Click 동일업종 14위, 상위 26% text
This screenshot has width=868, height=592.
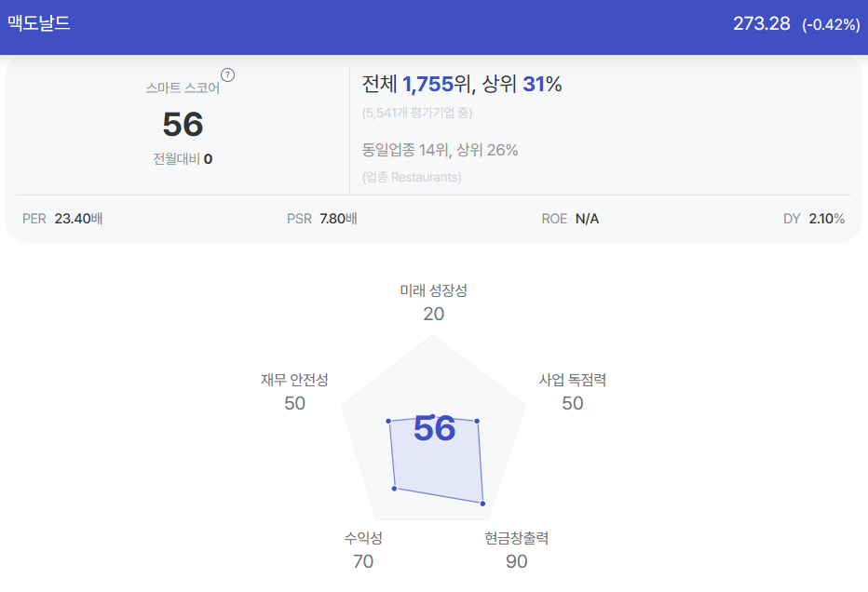click(441, 150)
